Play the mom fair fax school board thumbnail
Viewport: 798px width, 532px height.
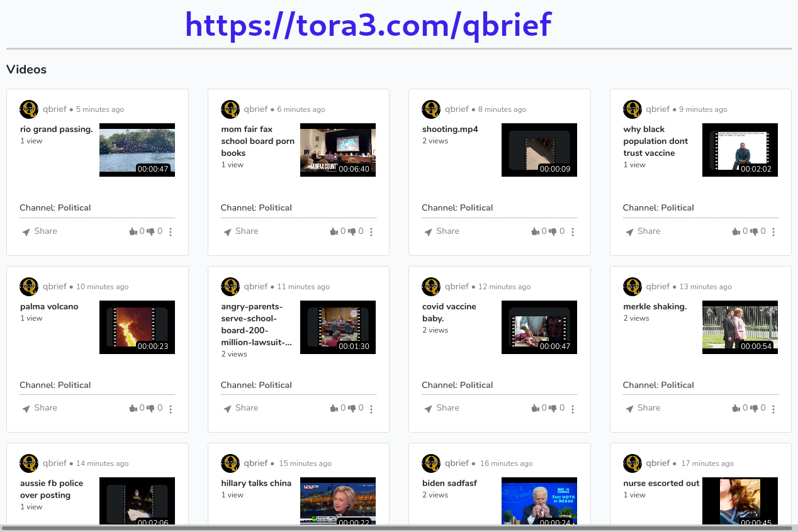tap(338, 150)
